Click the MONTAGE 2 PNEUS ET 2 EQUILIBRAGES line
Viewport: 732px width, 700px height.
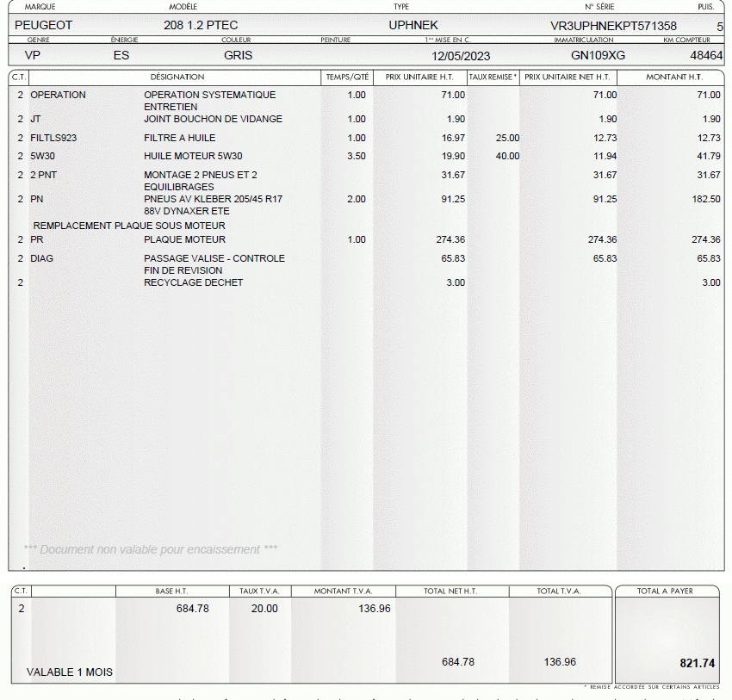(x=201, y=181)
